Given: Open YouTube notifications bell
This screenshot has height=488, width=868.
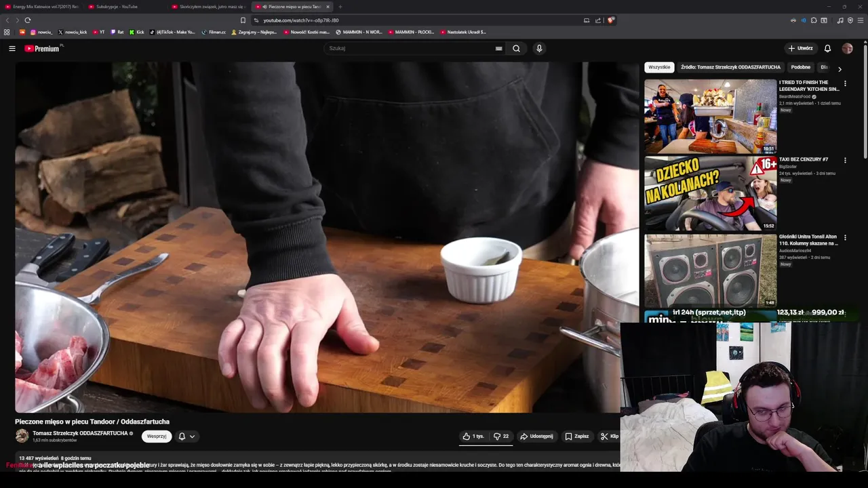Looking at the screenshot, I should tap(827, 48).
